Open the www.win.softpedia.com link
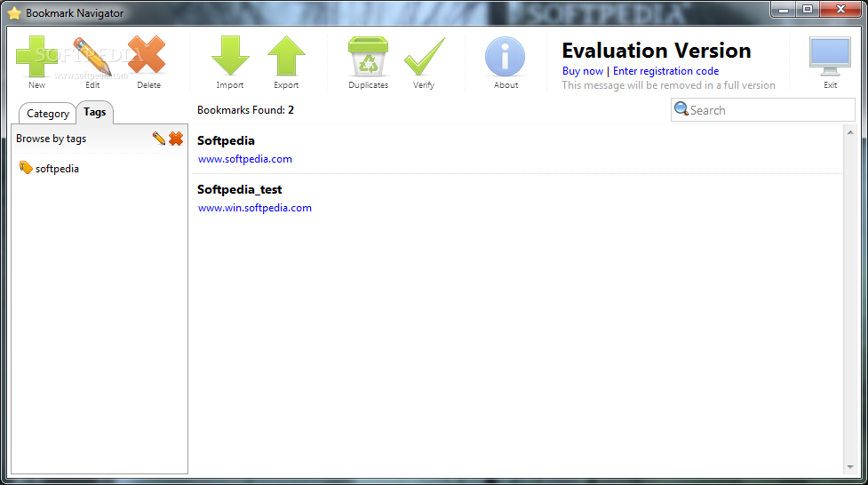The image size is (868, 485). click(x=255, y=208)
